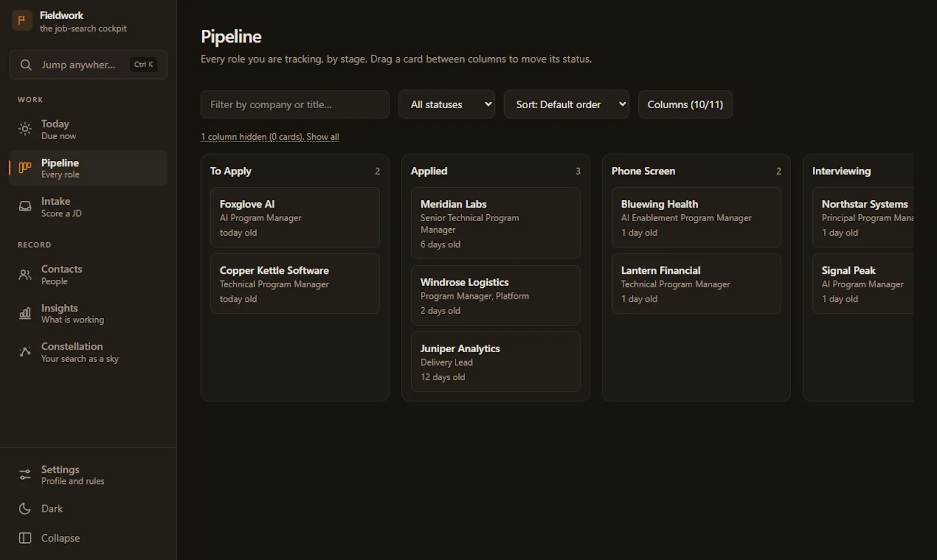The image size is (937, 560).
Task: Collapse the sidebar using Collapse label
Action: pyautogui.click(x=60, y=538)
